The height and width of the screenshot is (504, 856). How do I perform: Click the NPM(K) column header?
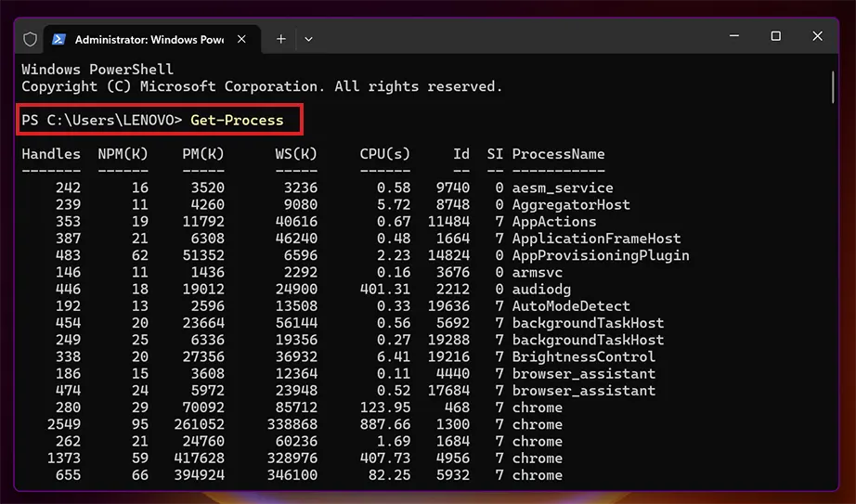[123, 154]
